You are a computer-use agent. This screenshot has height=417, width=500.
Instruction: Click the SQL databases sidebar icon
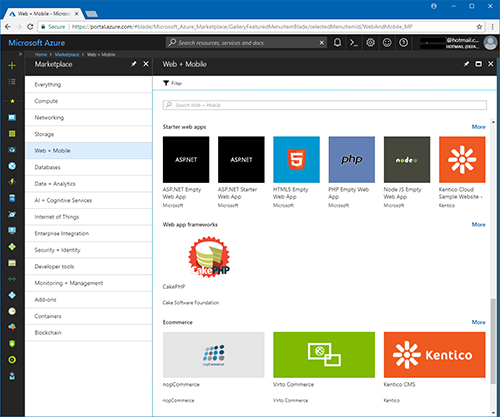pyautogui.click(x=12, y=198)
